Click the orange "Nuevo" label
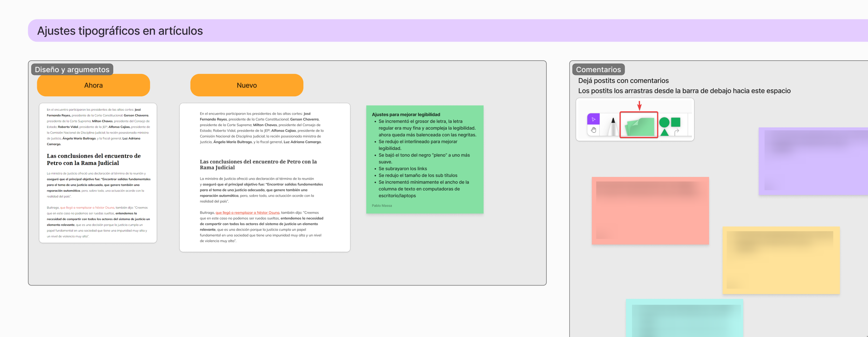The image size is (868, 337). [247, 85]
